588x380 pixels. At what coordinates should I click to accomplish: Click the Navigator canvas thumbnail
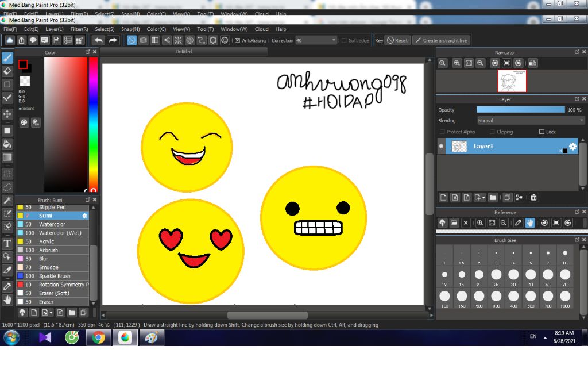[512, 80]
